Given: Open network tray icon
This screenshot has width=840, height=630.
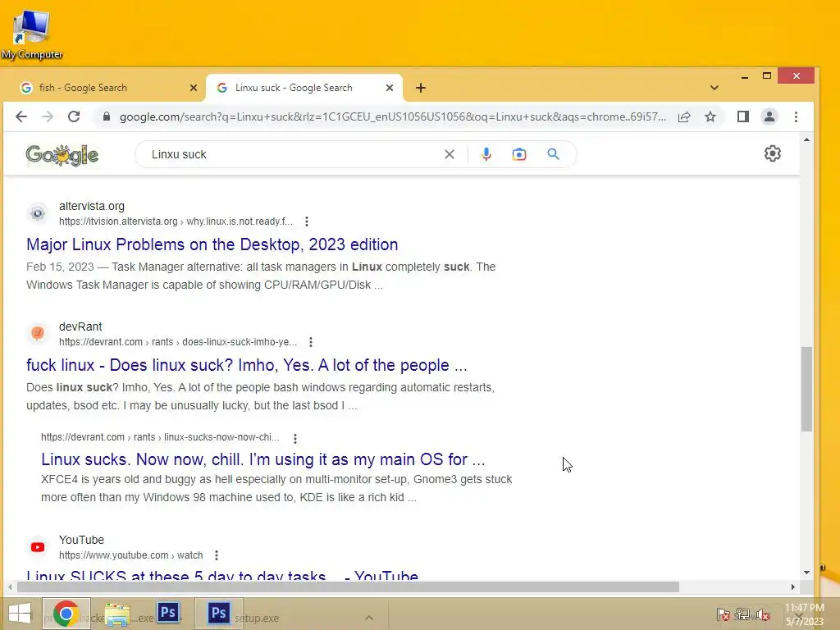Looking at the screenshot, I should [742, 614].
